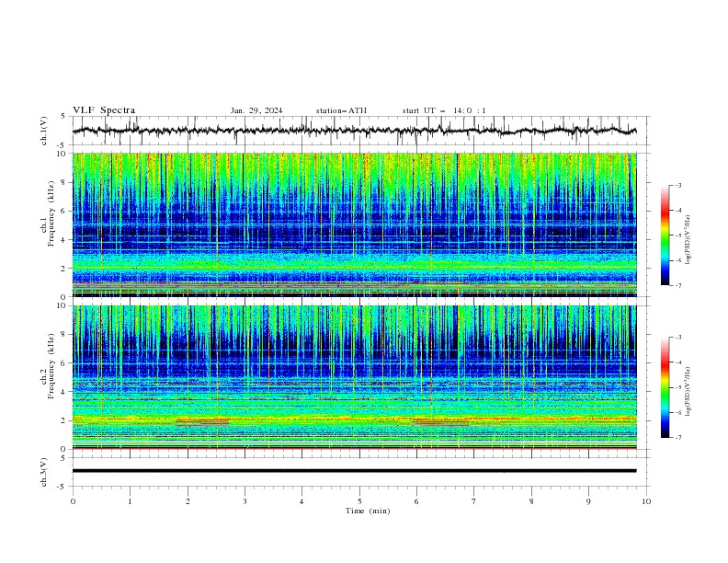Click the "ch.1(V)" waveform axis label
This screenshot has height=563, width=728.
pyautogui.click(x=44, y=131)
